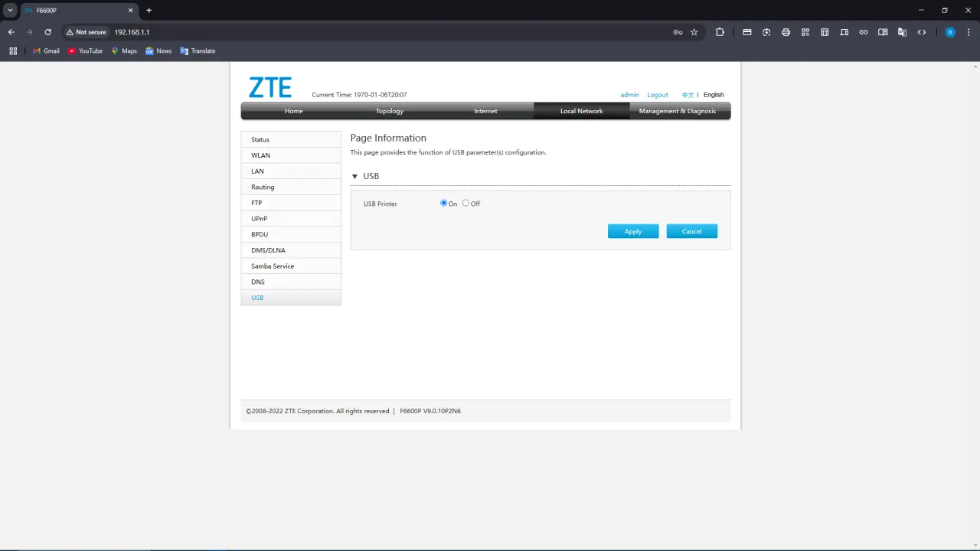The image size is (980, 551).
Task: Select the Local Network tab
Action: coord(582,111)
